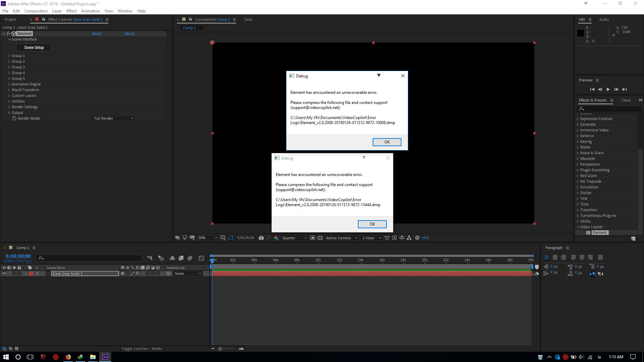Open the Layer menu
Viewport: 644px width, 362px height.
pyautogui.click(x=57, y=11)
